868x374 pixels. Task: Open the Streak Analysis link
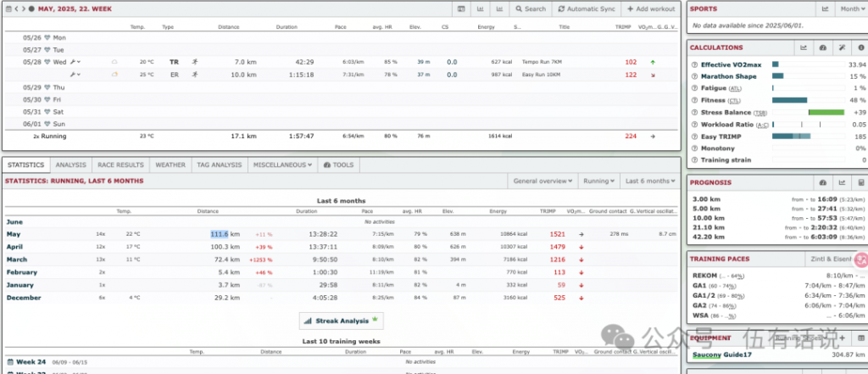[x=341, y=321]
